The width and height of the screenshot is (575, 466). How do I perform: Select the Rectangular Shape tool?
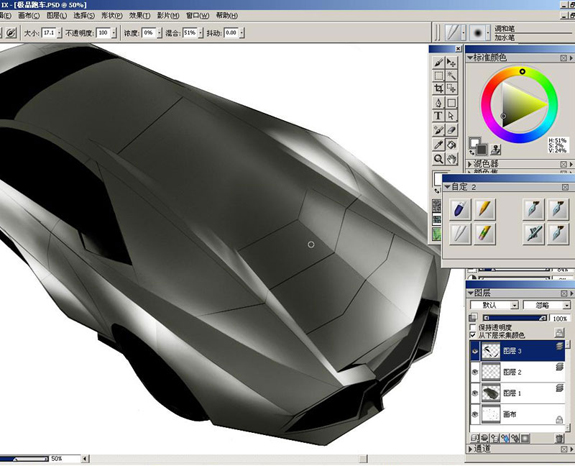pos(451,103)
